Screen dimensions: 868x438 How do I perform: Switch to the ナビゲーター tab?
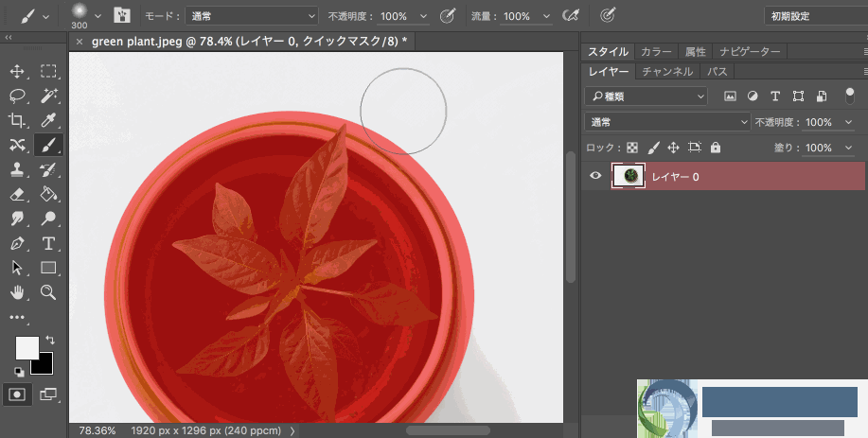pyautogui.click(x=750, y=51)
